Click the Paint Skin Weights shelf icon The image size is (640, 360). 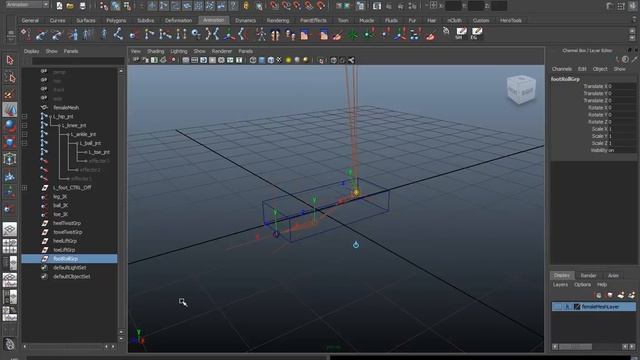(x=337, y=34)
